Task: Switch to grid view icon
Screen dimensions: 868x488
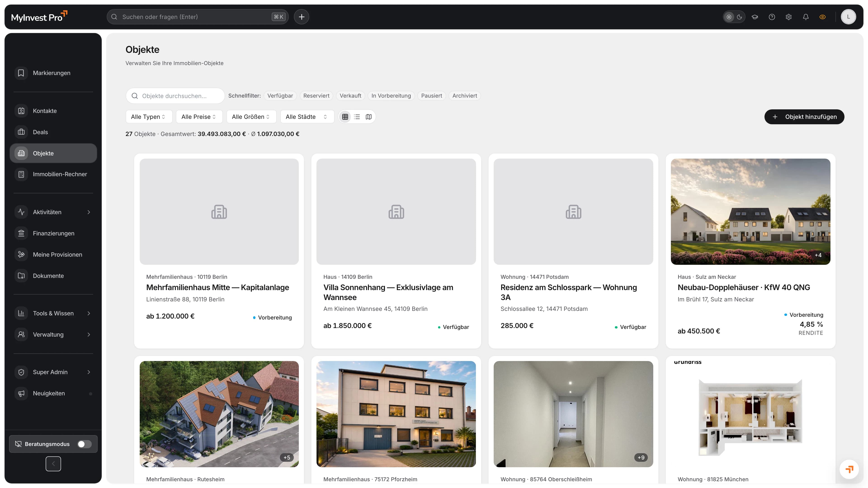Action: click(x=345, y=117)
